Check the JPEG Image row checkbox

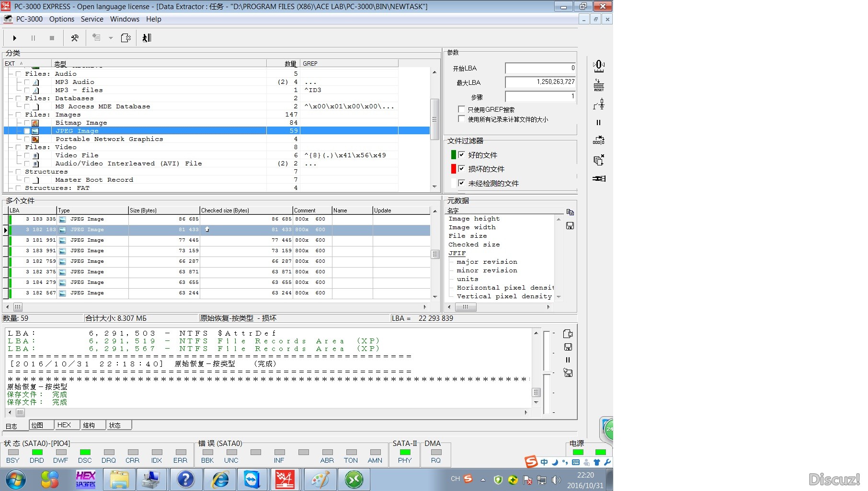tap(27, 131)
